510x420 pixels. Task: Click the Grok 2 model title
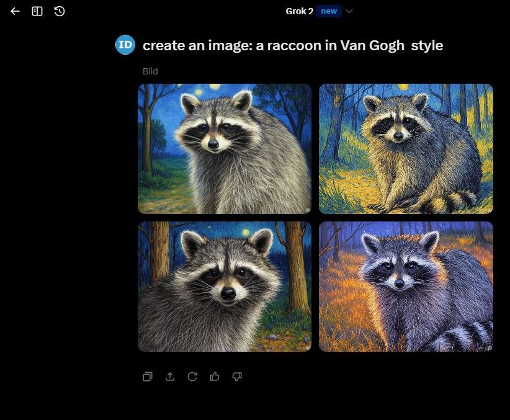click(299, 11)
